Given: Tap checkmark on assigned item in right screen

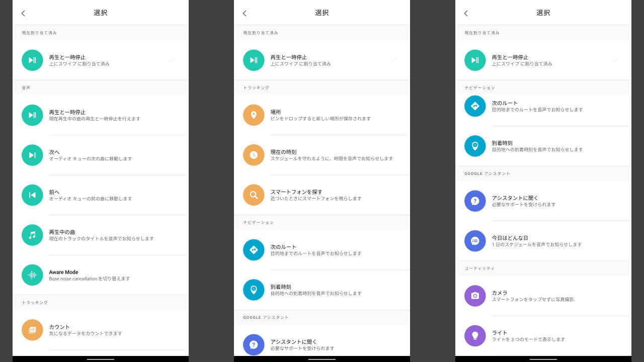Looking at the screenshot, I should (x=615, y=60).
